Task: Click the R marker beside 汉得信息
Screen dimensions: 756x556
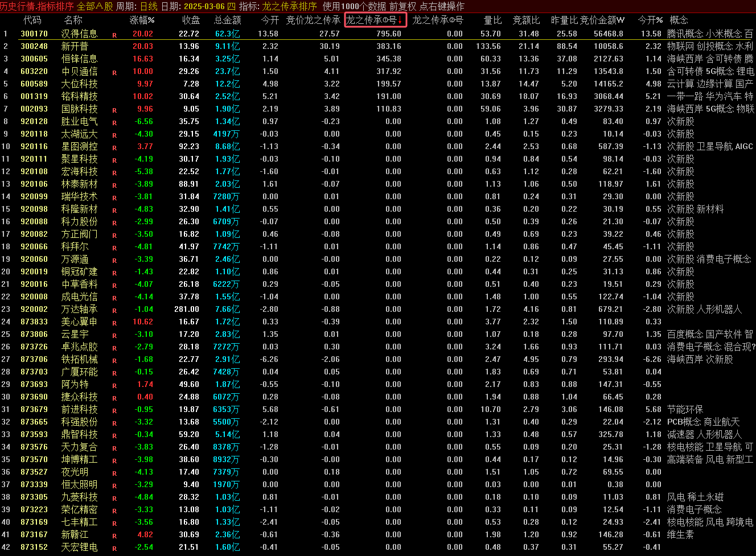Action: tap(114, 35)
